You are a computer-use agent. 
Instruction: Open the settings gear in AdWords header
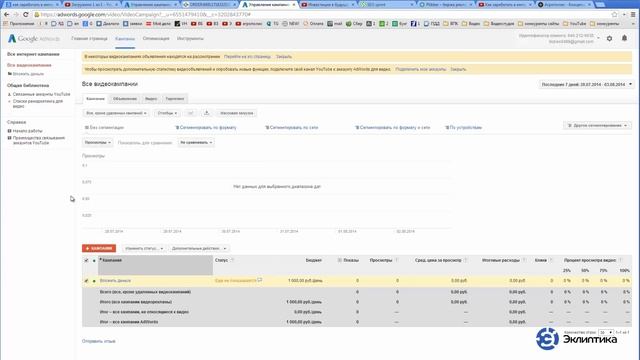pos(609,38)
